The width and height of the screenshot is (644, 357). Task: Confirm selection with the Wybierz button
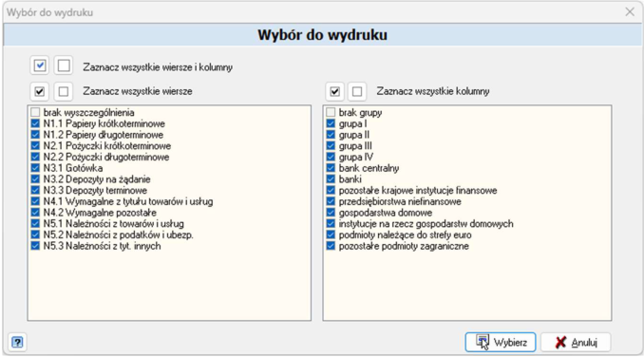point(501,342)
